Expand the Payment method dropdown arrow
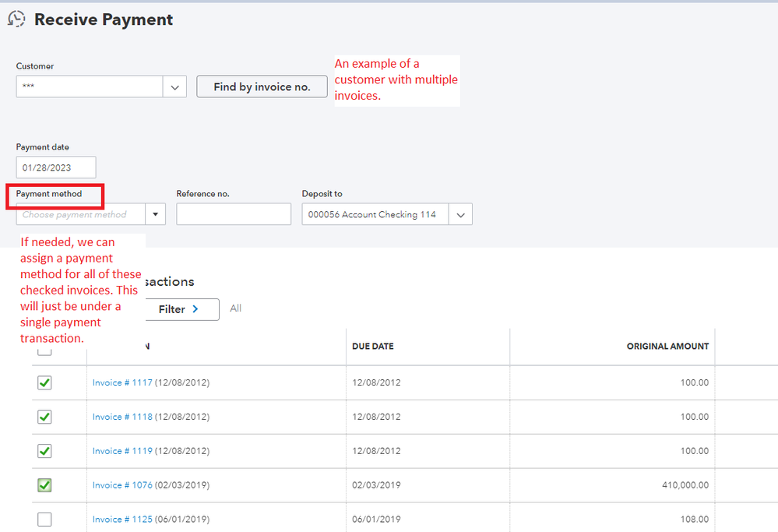Viewport: 778px width, 532px height. (155, 214)
